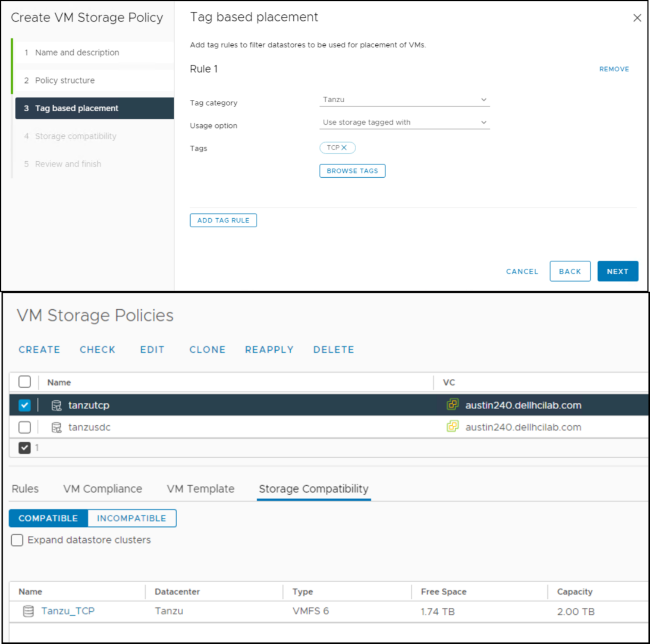Sort datastores by Datacenter column

point(177,592)
